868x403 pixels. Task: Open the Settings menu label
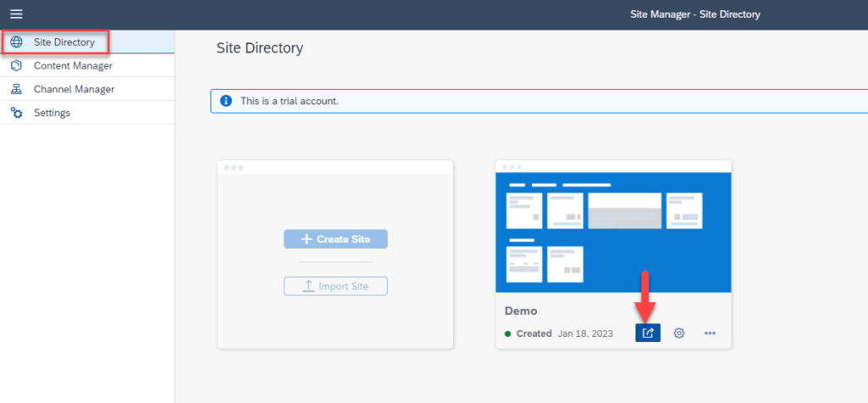click(x=52, y=113)
